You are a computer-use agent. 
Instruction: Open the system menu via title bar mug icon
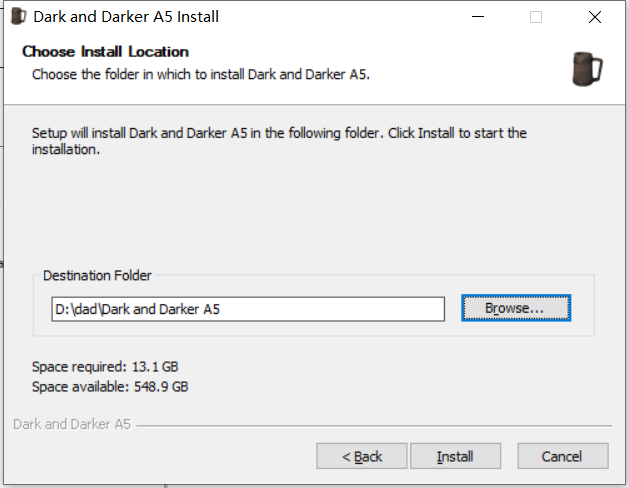[18, 16]
